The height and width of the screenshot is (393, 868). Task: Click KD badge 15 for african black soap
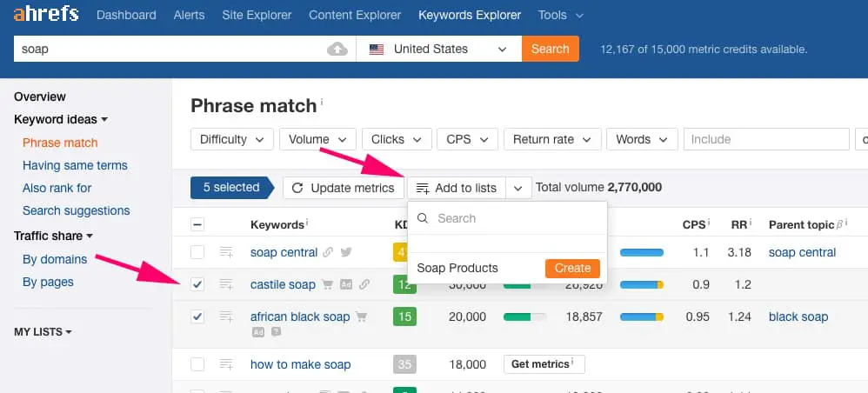tap(404, 316)
